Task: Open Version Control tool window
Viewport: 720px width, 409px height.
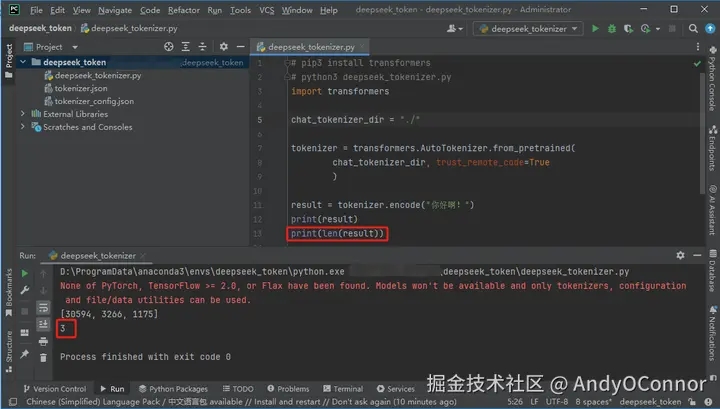Action: (55, 389)
